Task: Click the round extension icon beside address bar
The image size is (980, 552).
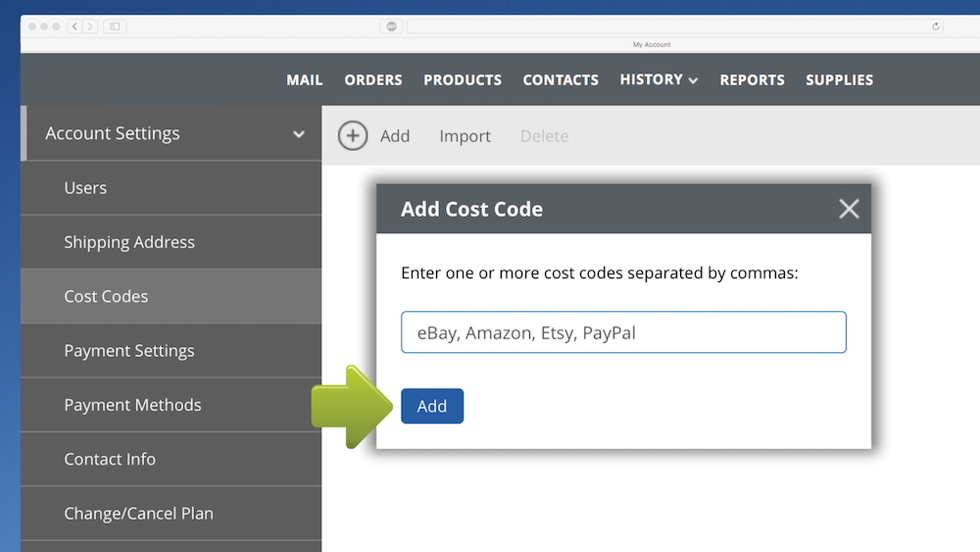Action: point(391,26)
